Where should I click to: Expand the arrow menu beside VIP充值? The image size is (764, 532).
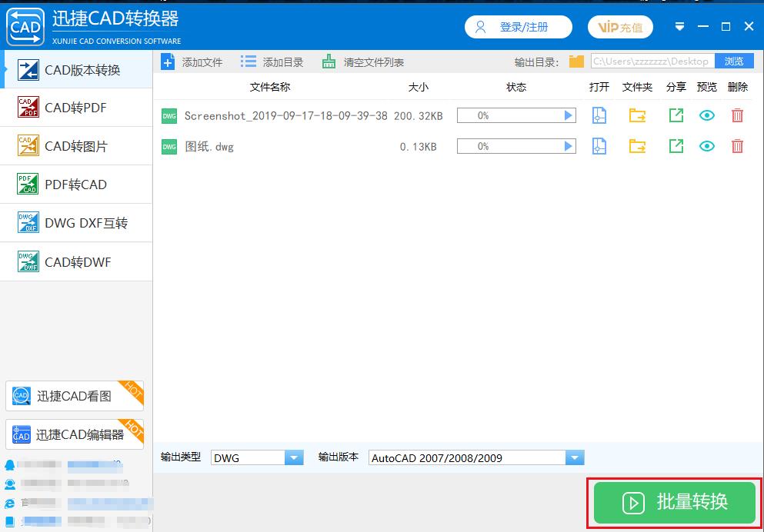click(679, 25)
